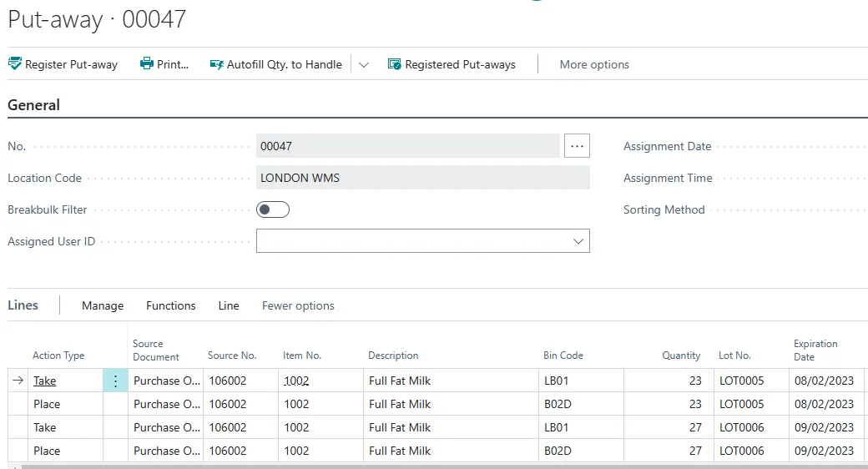
Task: Sort by the Action Type column header
Action: [58, 356]
